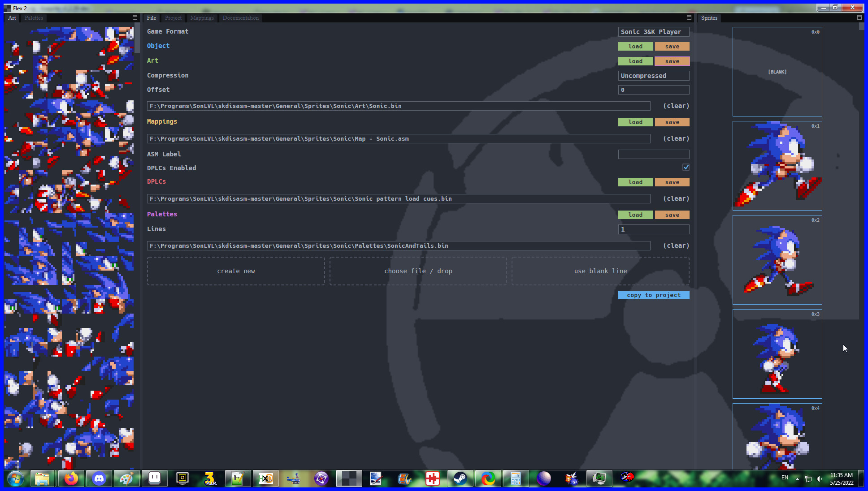
Task: Open the Game Format dropdown
Action: pos(654,32)
